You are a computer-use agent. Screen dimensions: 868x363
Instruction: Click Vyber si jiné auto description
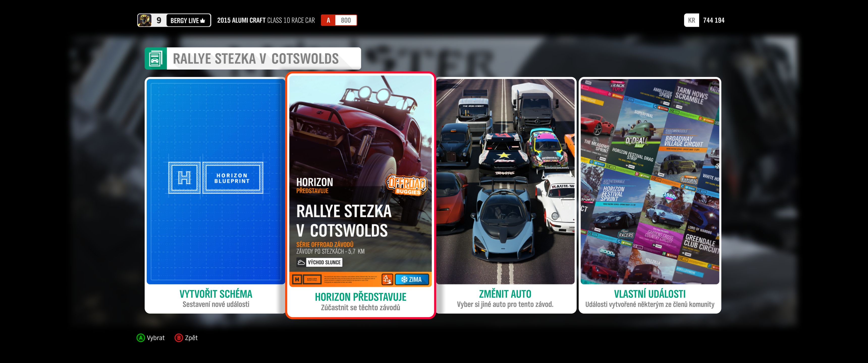(505, 305)
